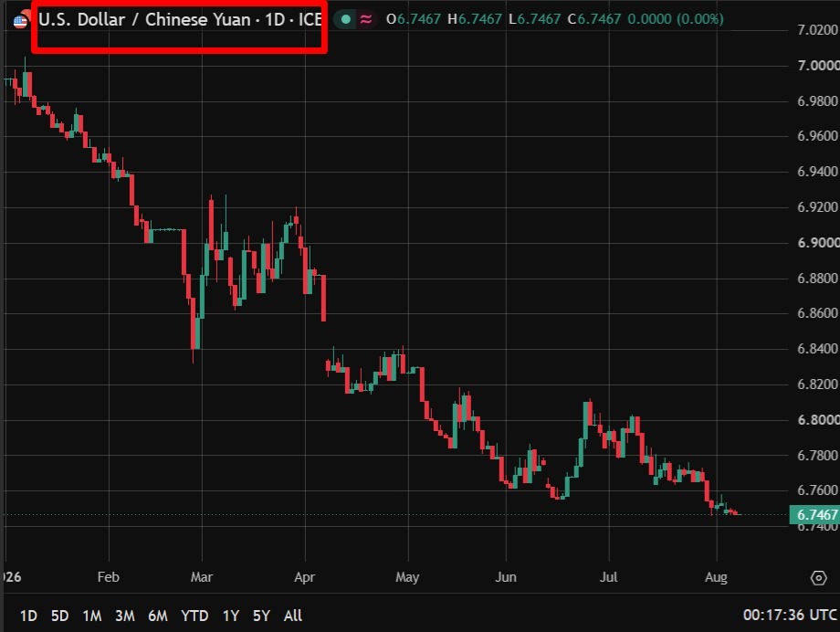Image resolution: width=840 pixels, height=632 pixels.
Task: Click the current price label 6.7467
Action: click(816, 514)
